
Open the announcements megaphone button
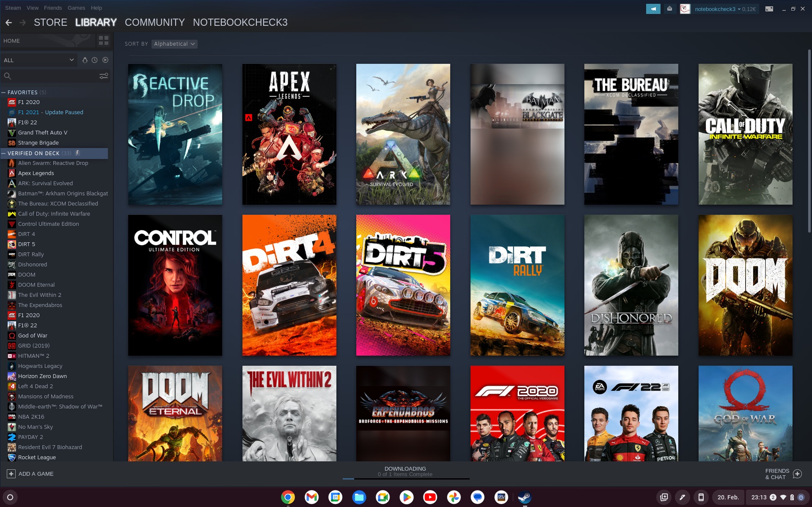click(x=653, y=9)
